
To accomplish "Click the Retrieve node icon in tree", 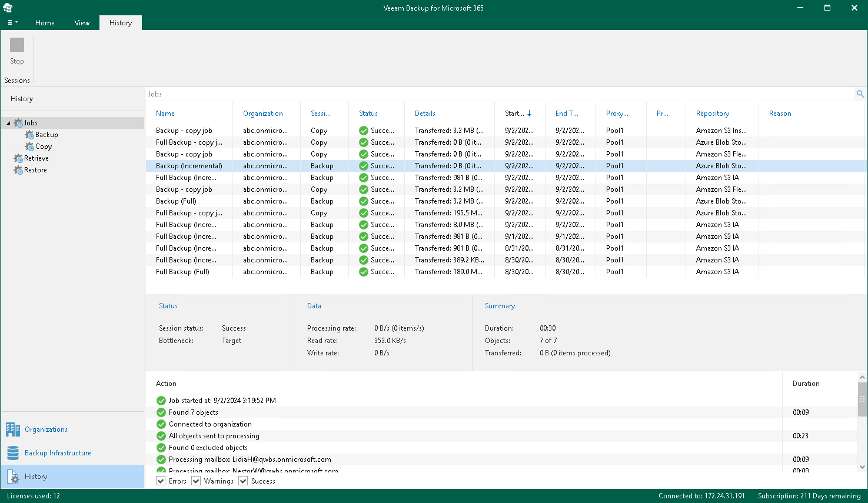I will point(18,158).
